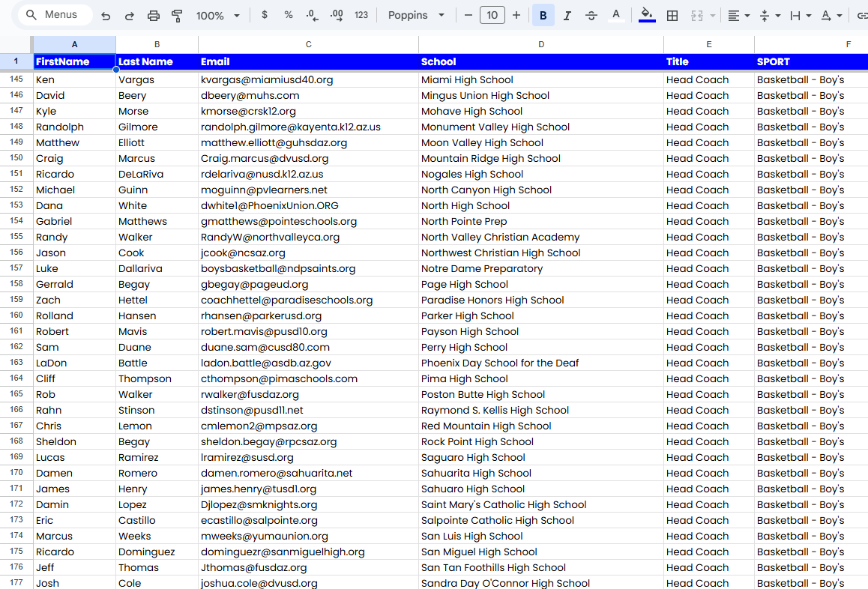Select row 165 header

point(16,394)
